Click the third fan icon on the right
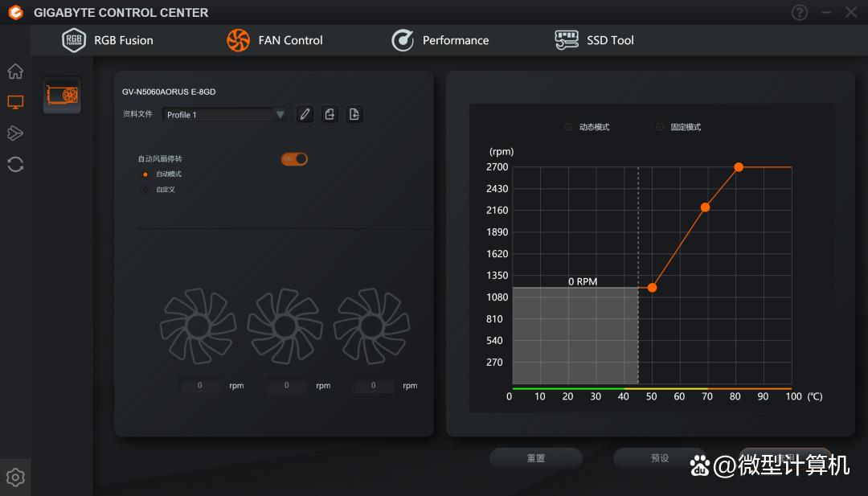Image resolution: width=868 pixels, height=496 pixels. pos(372,326)
